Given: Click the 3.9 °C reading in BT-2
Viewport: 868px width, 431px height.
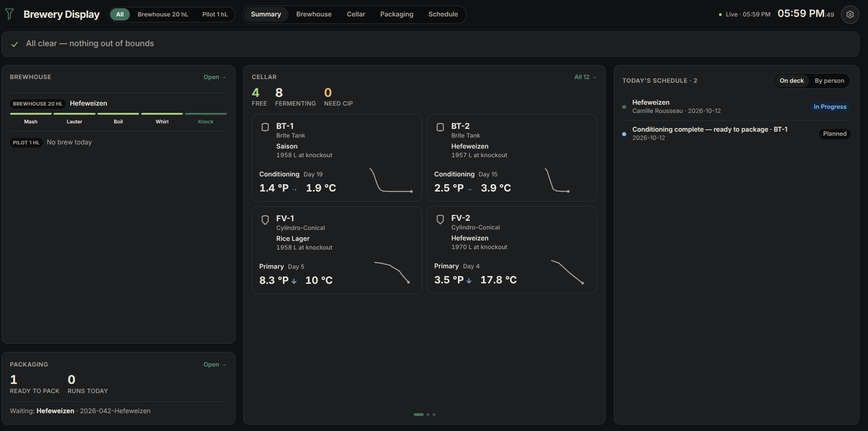Looking at the screenshot, I should [496, 188].
